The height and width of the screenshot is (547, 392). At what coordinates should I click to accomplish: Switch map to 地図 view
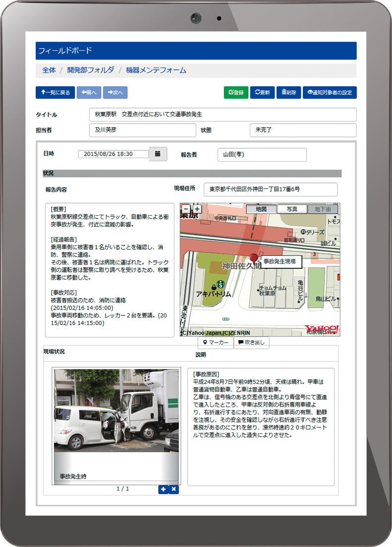(x=261, y=209)
